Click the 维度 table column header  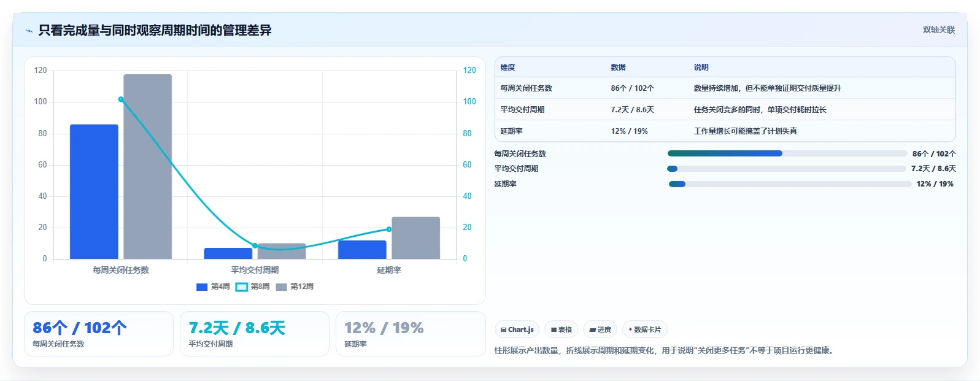(x=507, y=67)
